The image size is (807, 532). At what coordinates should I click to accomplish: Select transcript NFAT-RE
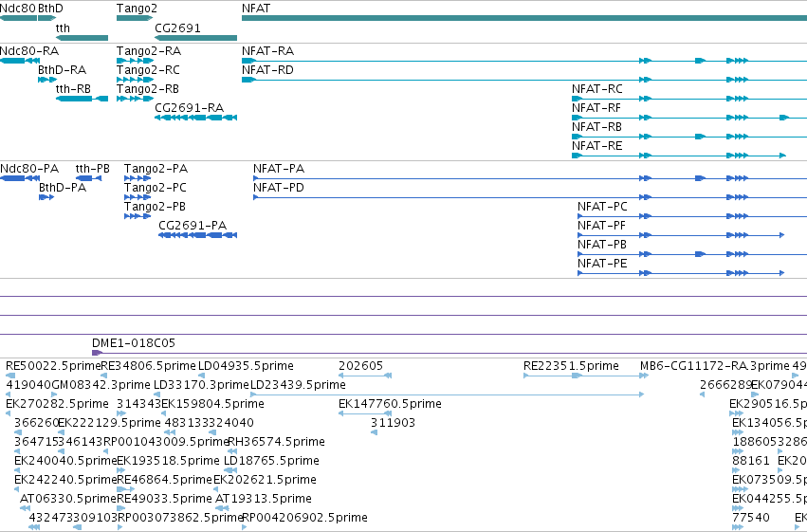(x=597, y=147)
